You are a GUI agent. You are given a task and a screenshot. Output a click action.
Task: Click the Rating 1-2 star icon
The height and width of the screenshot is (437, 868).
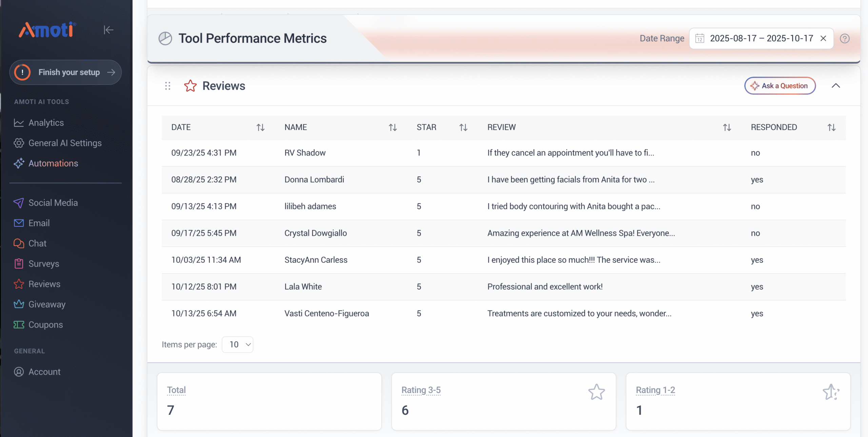(x=831, y=392)
